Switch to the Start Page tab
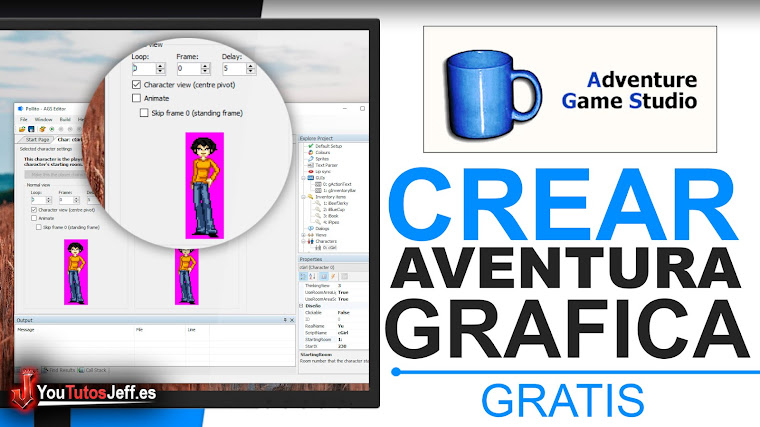Screen dimensions: 760x427 (x=37, y=140)
